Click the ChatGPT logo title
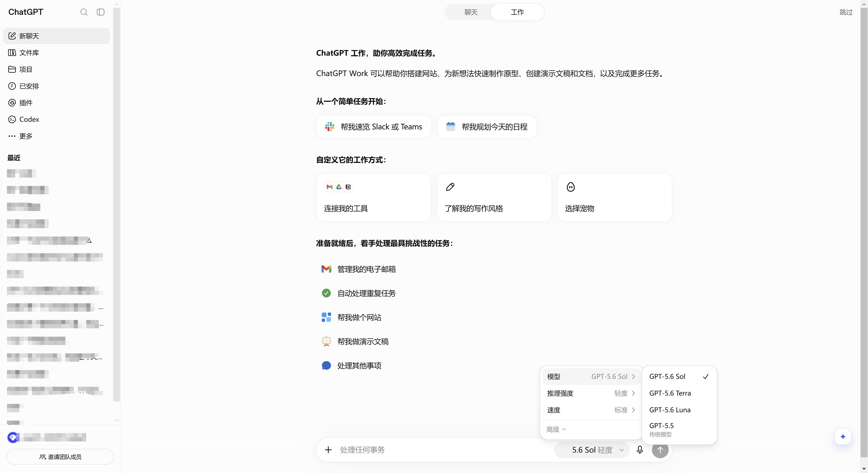 tap(26, 12)
